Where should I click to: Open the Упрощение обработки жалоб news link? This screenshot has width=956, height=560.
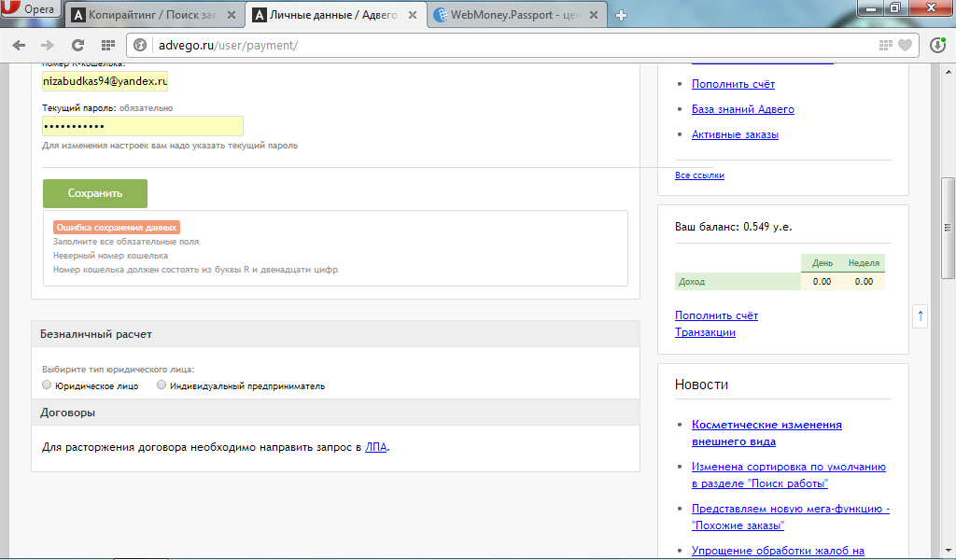(x=778, y=551)
